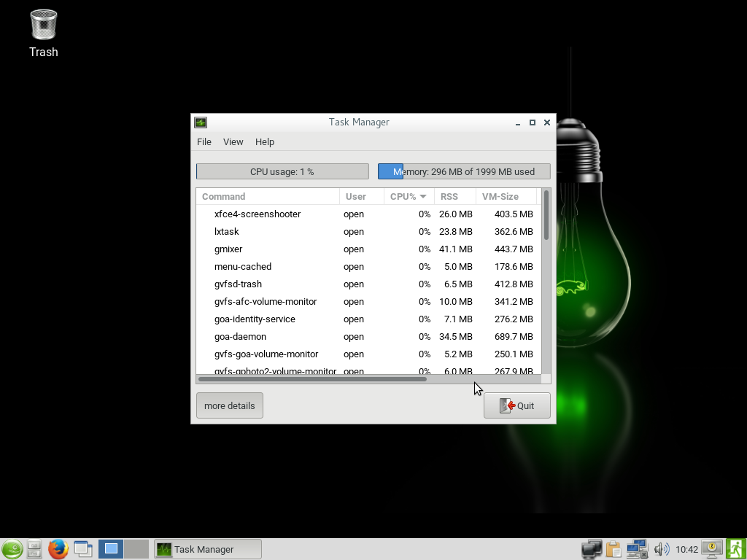
Task: Launch Firefox from the taskbar
Action: pyautogui.click(x=58, y=549)
